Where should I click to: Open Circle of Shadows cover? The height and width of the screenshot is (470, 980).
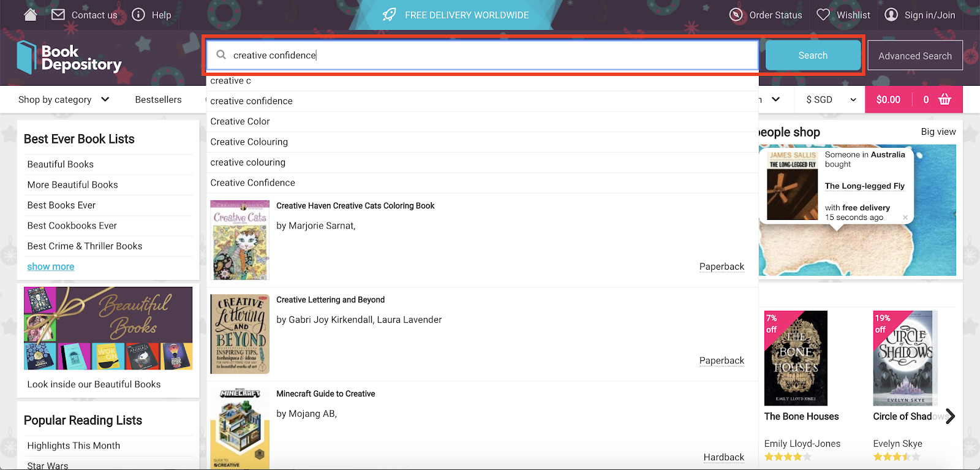[904, 358]
